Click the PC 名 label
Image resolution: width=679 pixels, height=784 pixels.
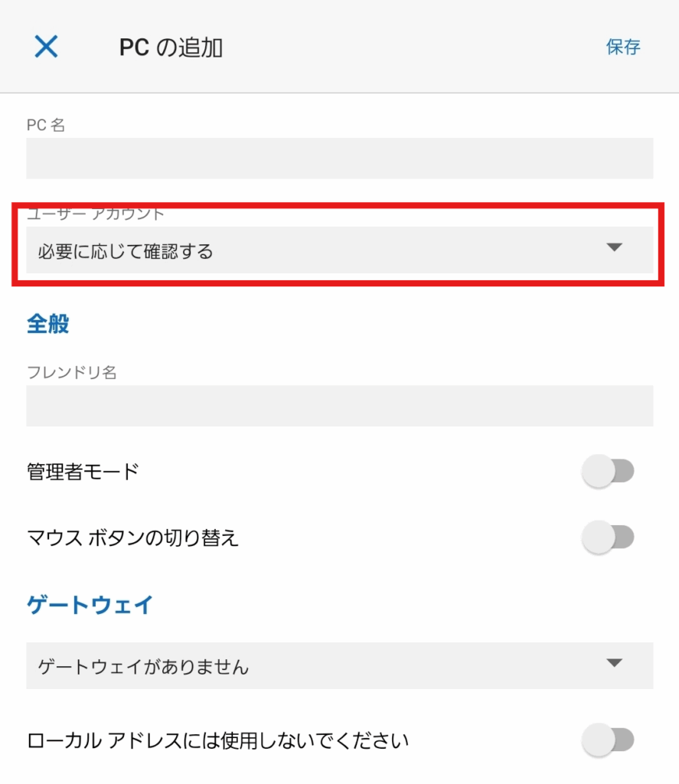pyautogui.click(x=45, y=125)
